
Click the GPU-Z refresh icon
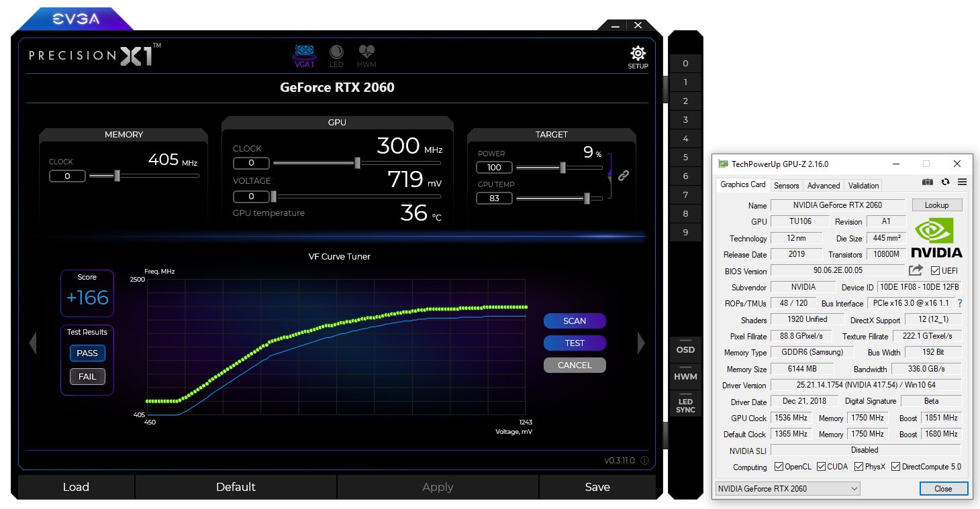point(945,182)
